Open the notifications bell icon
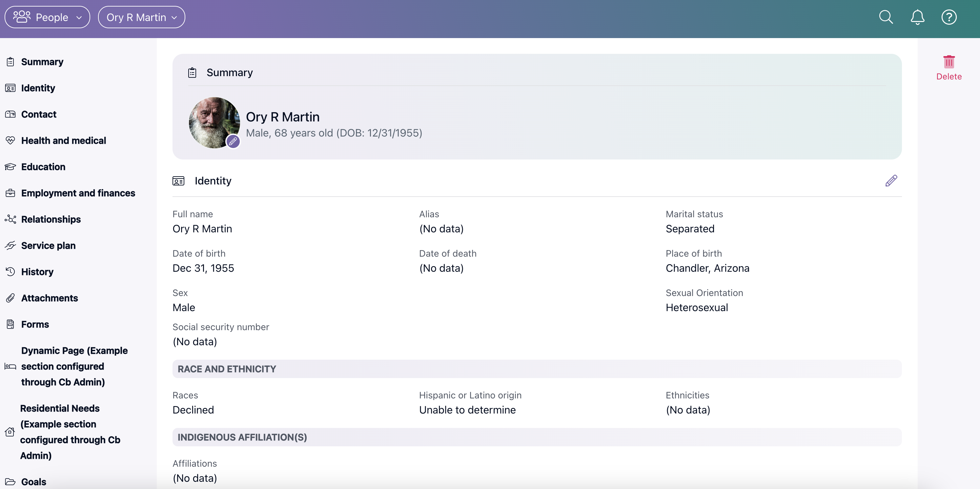The height and width of the screenshot is (489, 980). [x=918, y=17]
